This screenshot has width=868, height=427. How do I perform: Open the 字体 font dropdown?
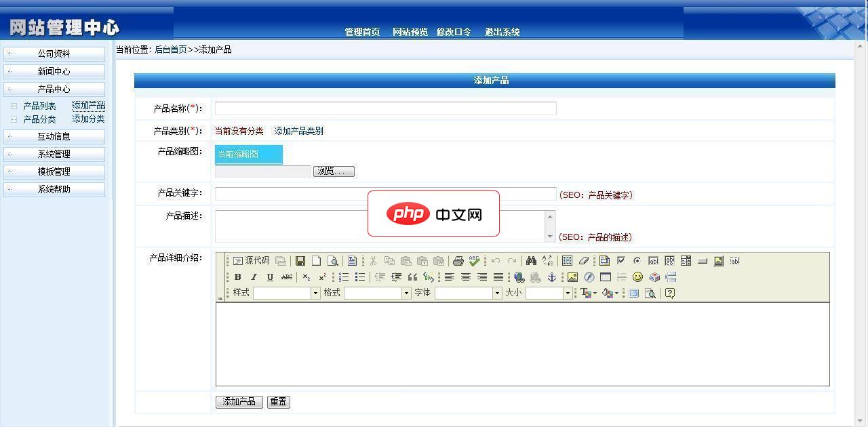(x=468, y=293)
